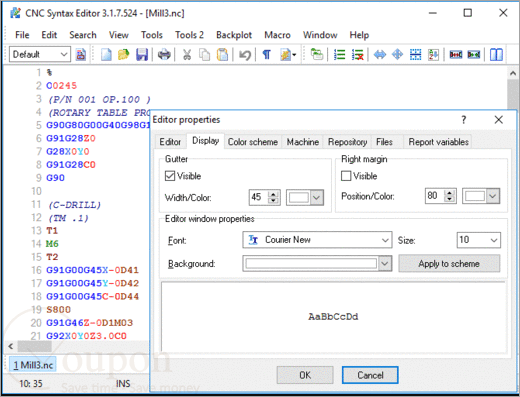Click code line G91G28Z0

pos(71,138)
